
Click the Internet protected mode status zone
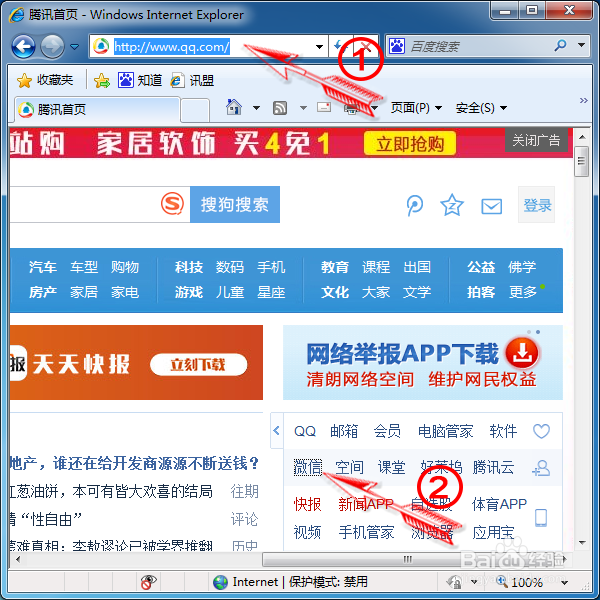coord(290,582)
